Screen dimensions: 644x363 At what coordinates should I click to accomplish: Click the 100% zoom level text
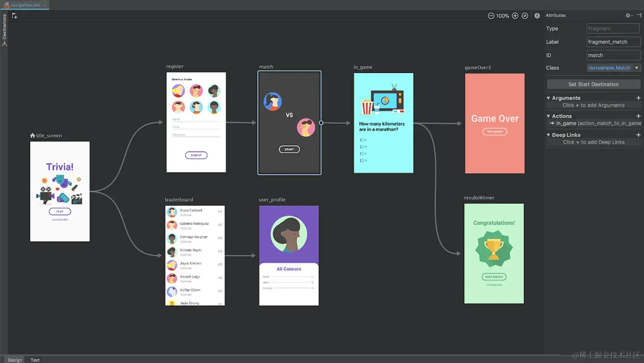(502, 16)
